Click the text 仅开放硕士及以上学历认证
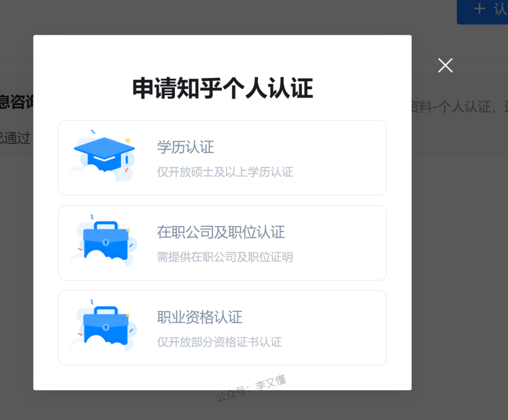 pos(225,172)
